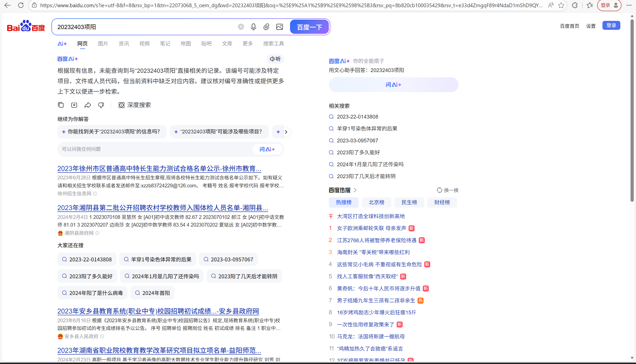Copy the AI answer using the copy icon
This screenshot has height=364, width=636.
tap(60, 105)
